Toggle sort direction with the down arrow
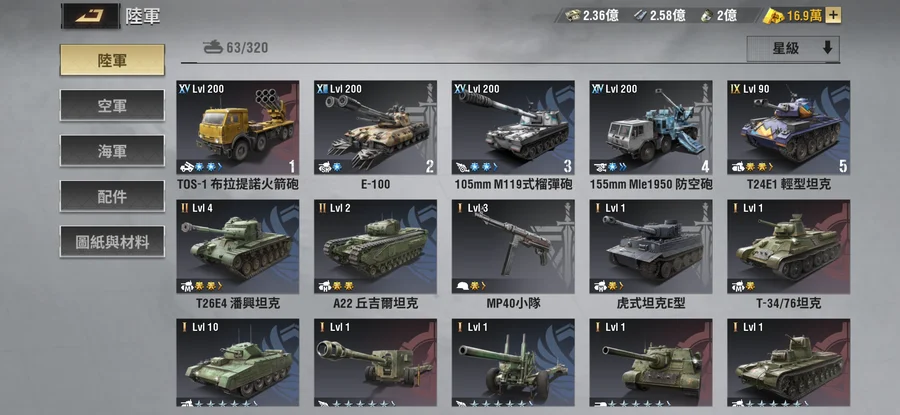 [827, 48]
